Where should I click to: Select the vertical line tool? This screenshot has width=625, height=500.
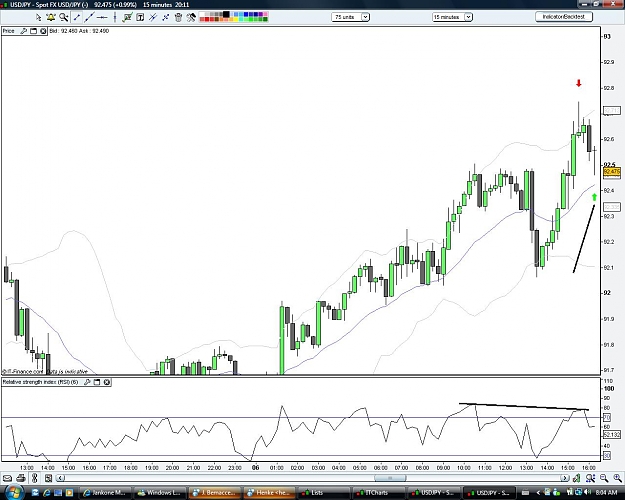click(115, 17)
